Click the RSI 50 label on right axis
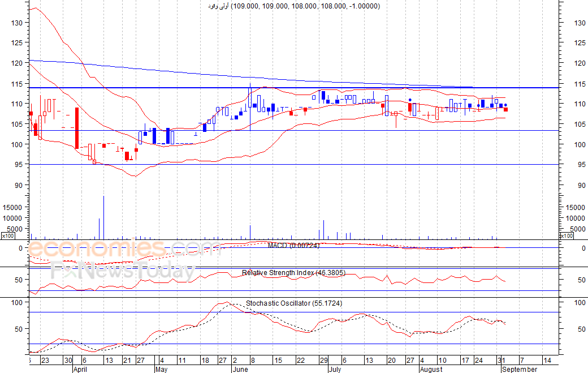 pos(582,280)
